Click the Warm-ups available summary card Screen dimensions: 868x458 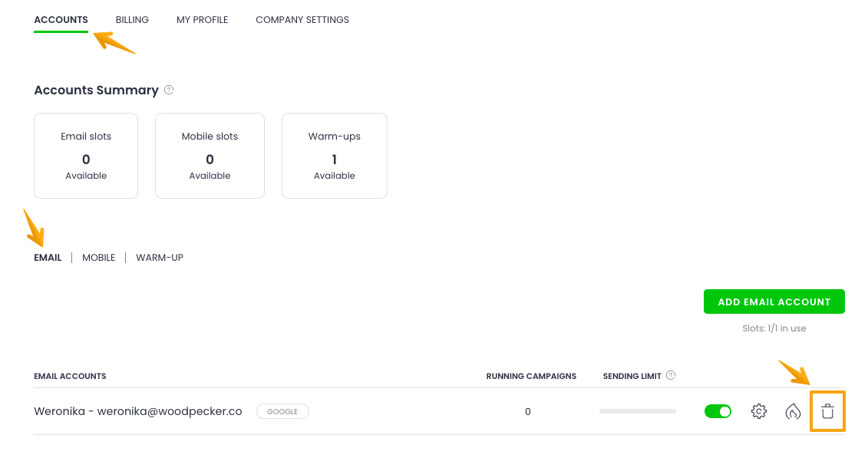coord(334,156)
